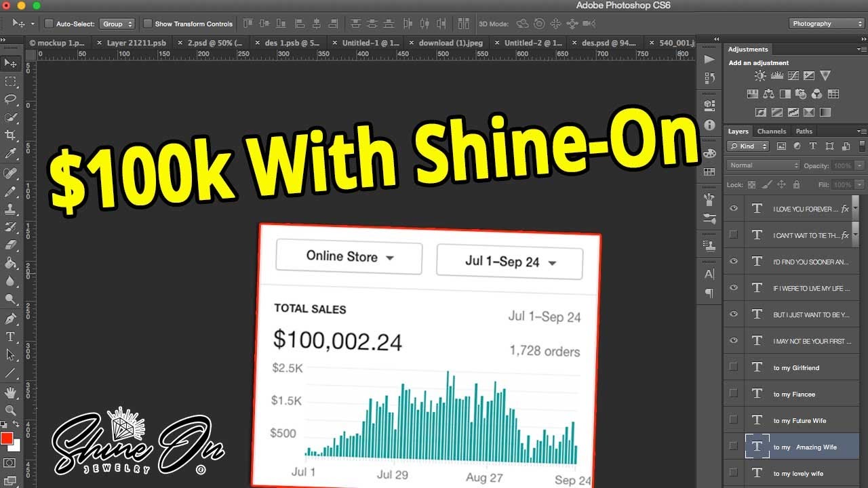Viewport: 868px width, 488px height.
Task: Add a Brightness/Contrast adjustment
Action: [760, 76]
